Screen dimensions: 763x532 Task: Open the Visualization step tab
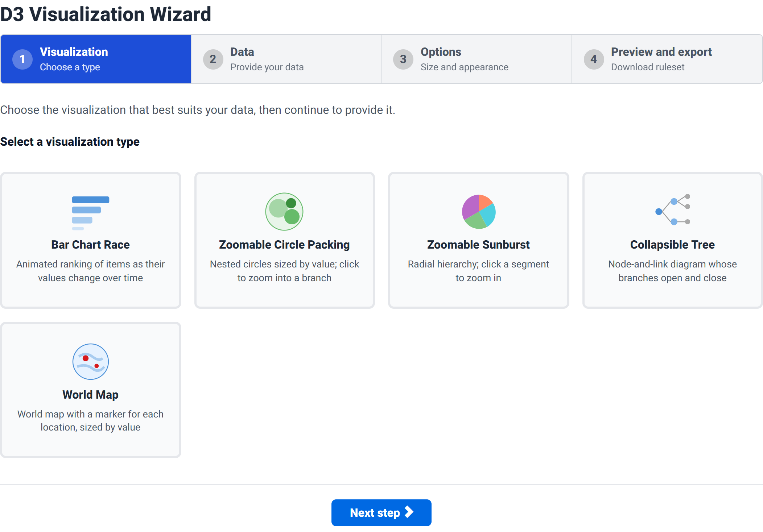(x=96, y=59)
